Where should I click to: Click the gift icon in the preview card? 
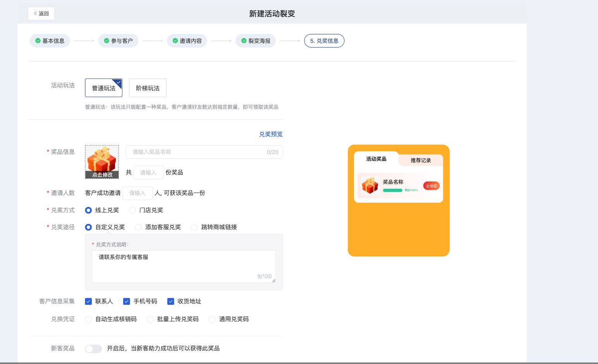(x=370, y=185)
